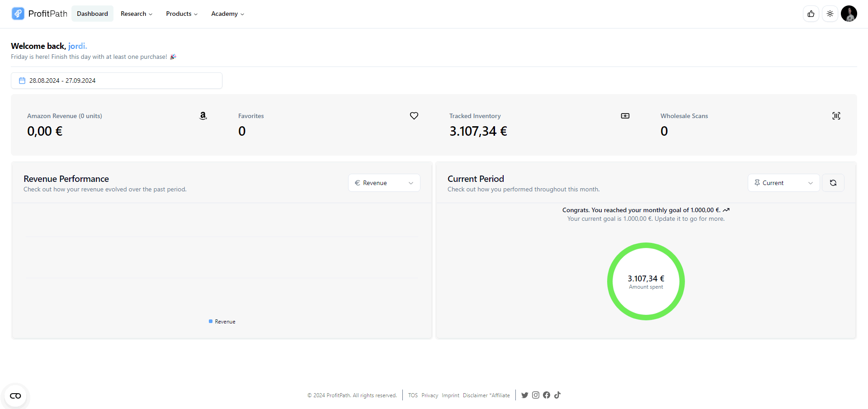This screenshot has height=409, width=868.
Task: Click the Wholesale Scans card label
Action: coord(684,116)
